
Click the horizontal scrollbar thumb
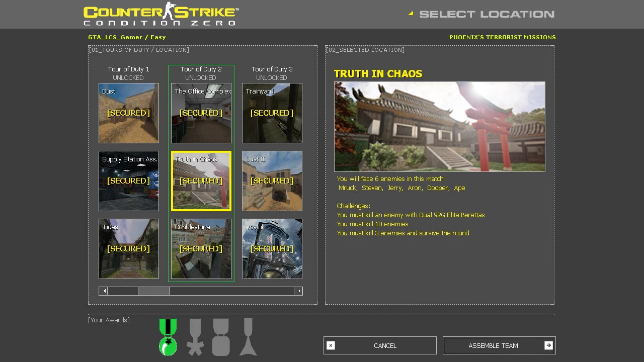pyautogui.click(x=153, y=291)
